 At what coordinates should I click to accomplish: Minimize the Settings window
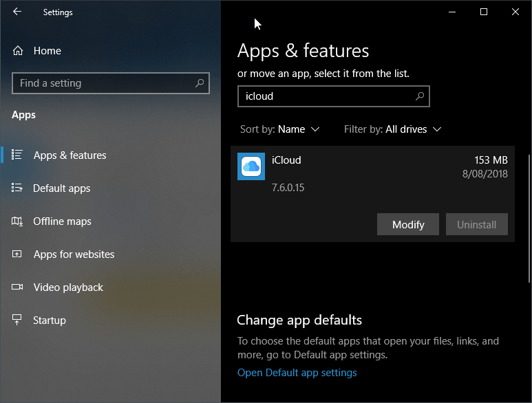point(452,12)
